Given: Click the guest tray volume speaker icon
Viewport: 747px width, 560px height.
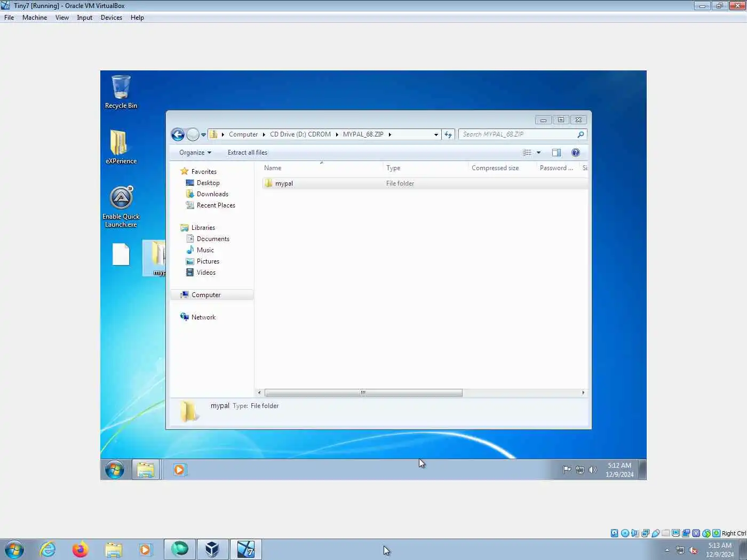Looking at the screenshot, I should tap(593, 470).
